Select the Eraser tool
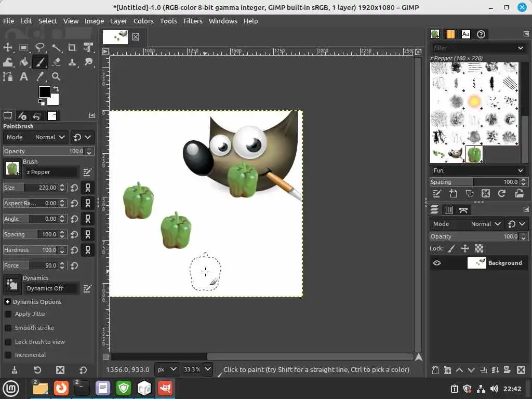 56,62
